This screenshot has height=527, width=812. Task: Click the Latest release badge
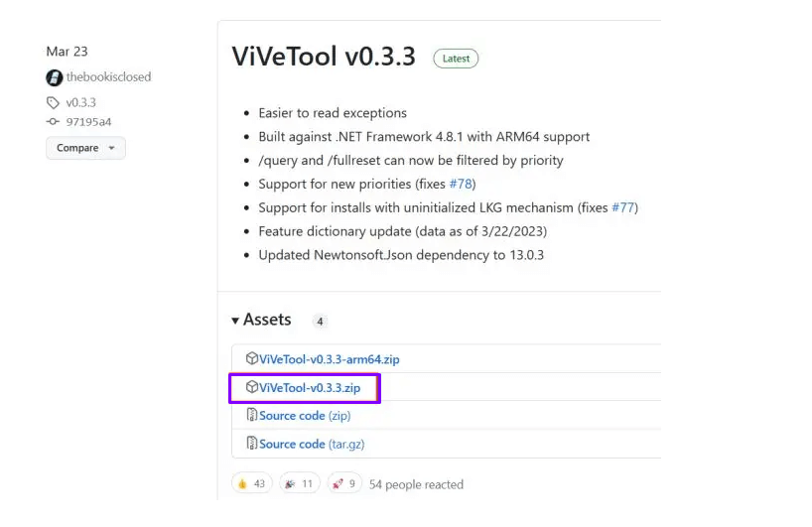(x=456, y=59)
